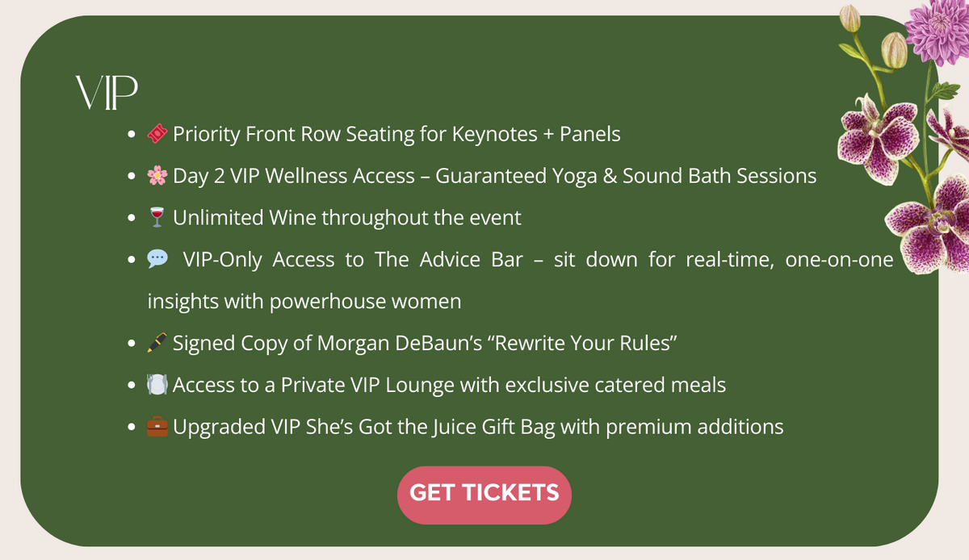Click the GET TICKETS button
Viewport: 969px width, 560px height.
click(x=484, y=495)
